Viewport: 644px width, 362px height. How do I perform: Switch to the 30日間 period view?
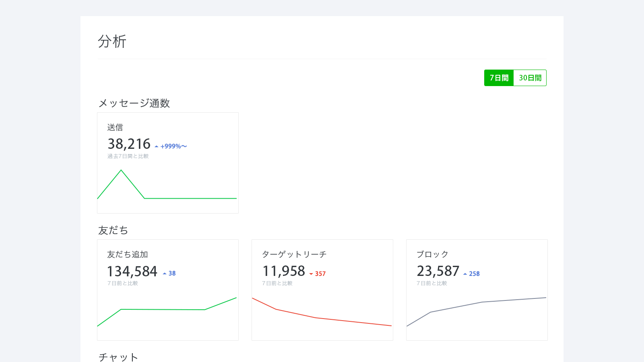pyautogui.click(x=530, y=78)
